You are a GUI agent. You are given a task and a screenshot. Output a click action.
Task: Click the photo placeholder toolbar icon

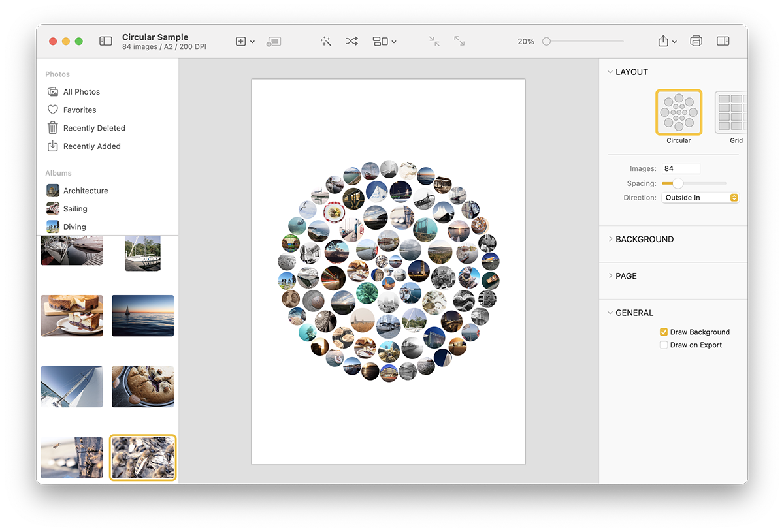[x=274, y=41]
